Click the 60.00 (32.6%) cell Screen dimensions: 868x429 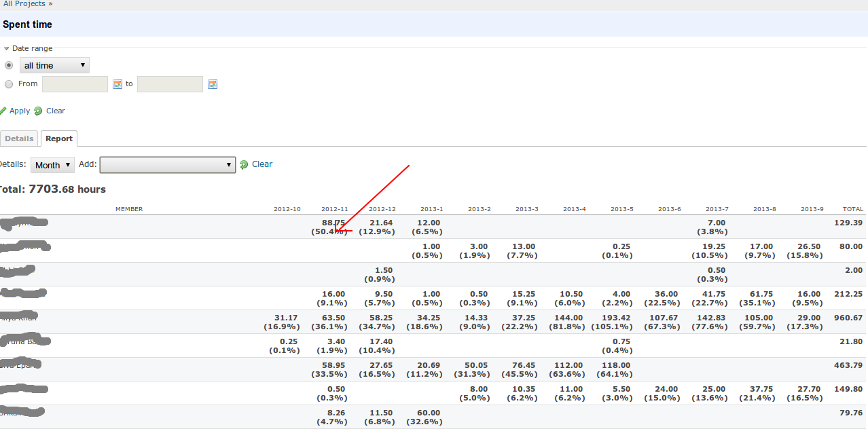pos(423,417)
